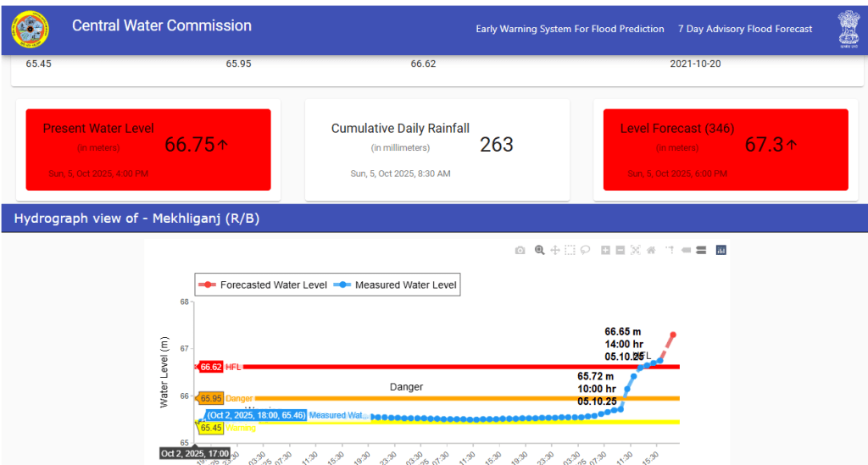Viewport: 868px width, 465px height.
Task: Enable show closest data on hover
Action: (686, 250)
